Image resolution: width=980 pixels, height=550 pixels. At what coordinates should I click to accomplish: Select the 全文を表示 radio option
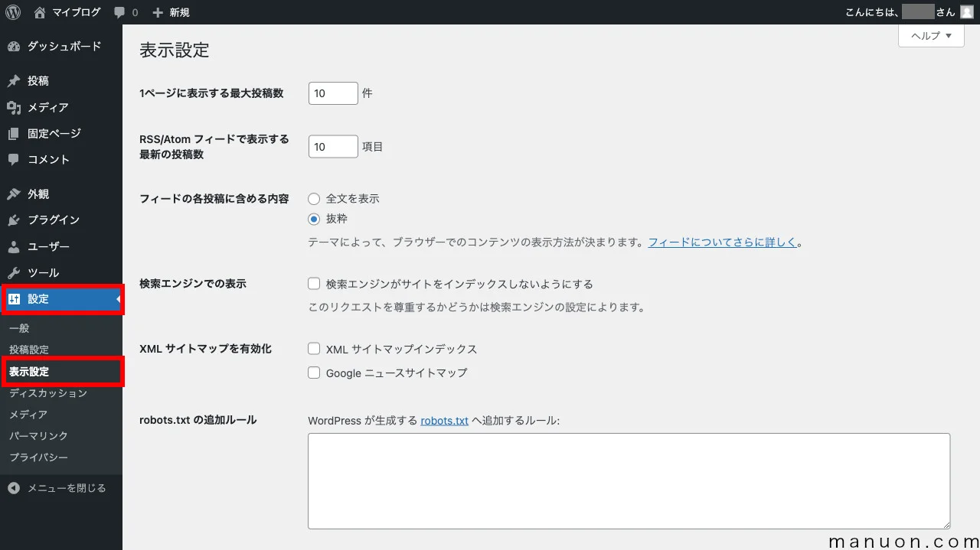tap(314, 198)
